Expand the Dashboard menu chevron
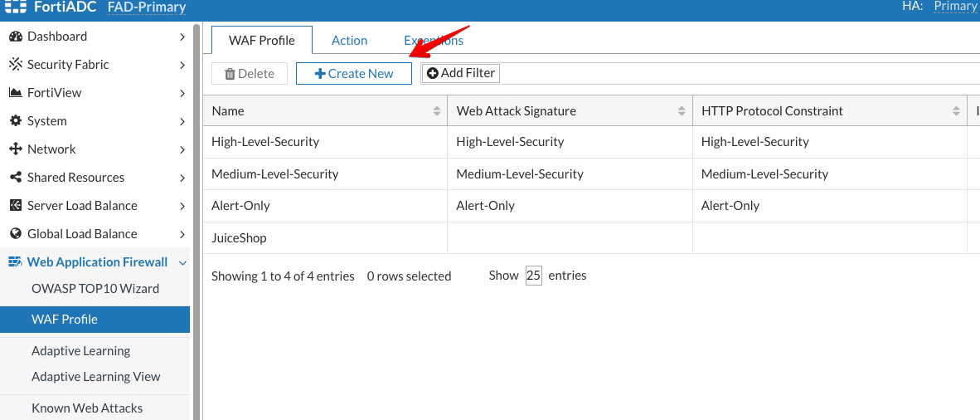This screenshot has width=980, height=420. [182, 37]
